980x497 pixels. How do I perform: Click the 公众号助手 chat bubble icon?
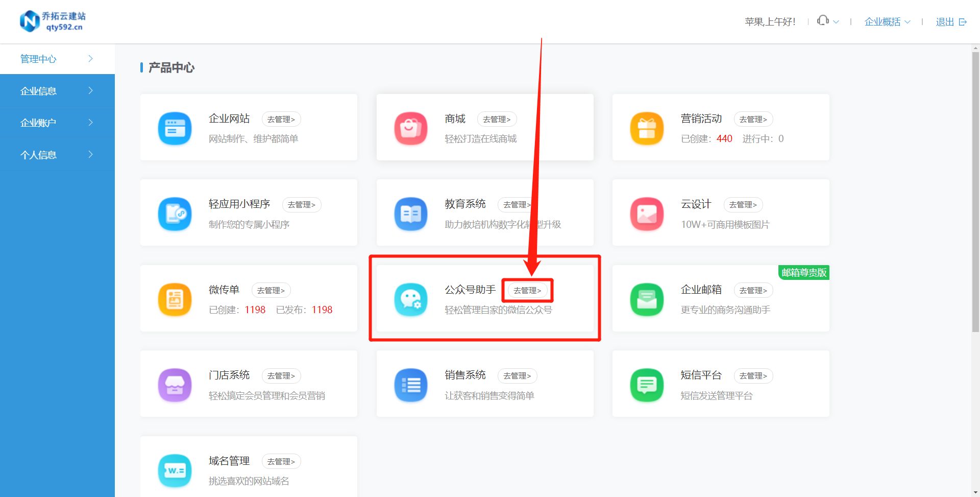(x=411, y=299)
